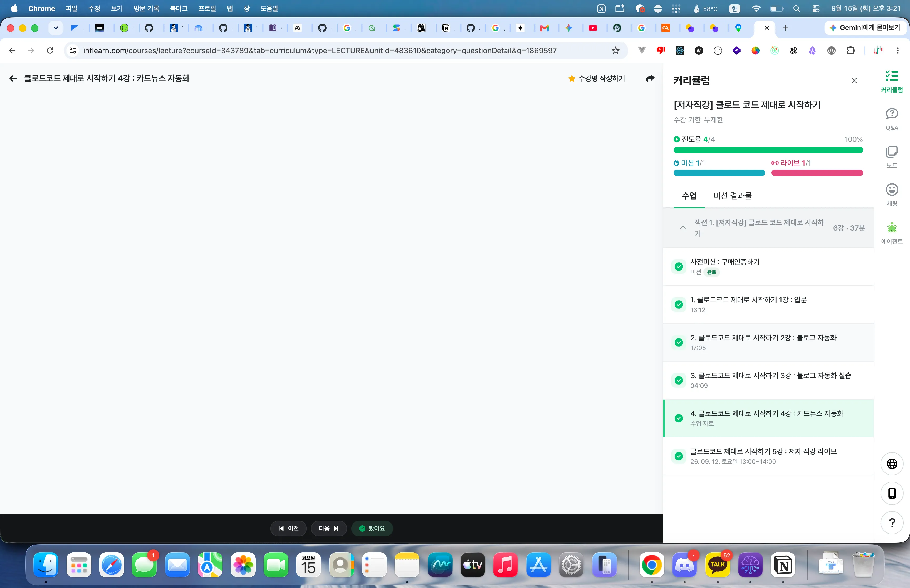Click the mobile phone icon button
This screenshot has width=910, height=588.
click(x=892, y=493)
